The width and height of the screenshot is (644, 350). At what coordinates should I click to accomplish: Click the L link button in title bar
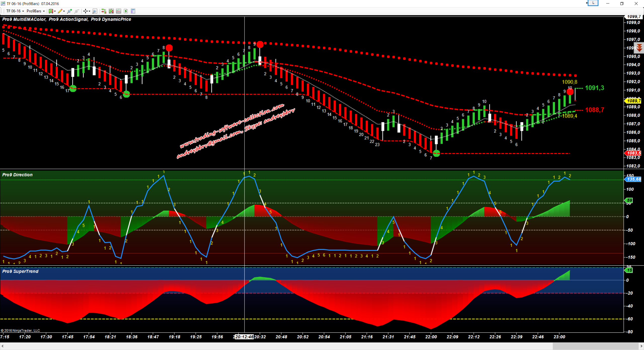(593, 3)
